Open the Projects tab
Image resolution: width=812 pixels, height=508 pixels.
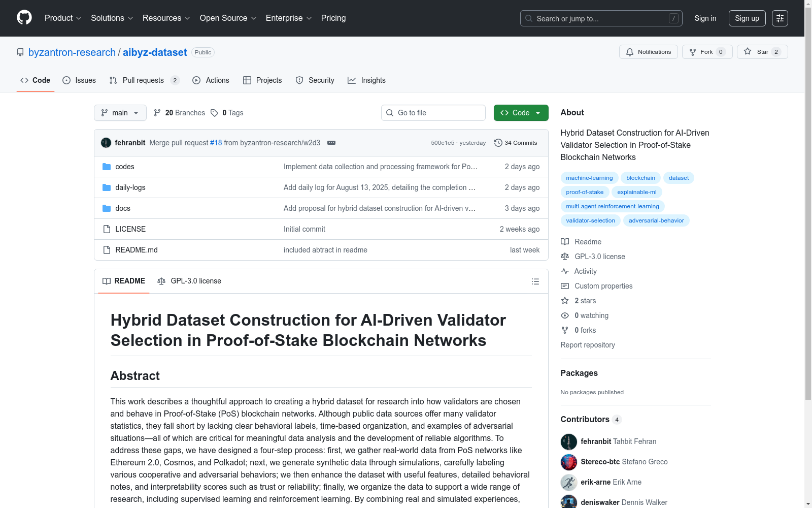262,80
